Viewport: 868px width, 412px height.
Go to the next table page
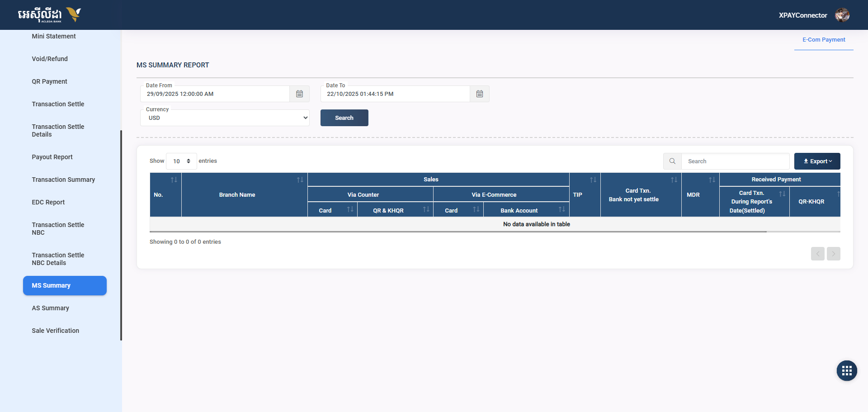coord(833,254)
